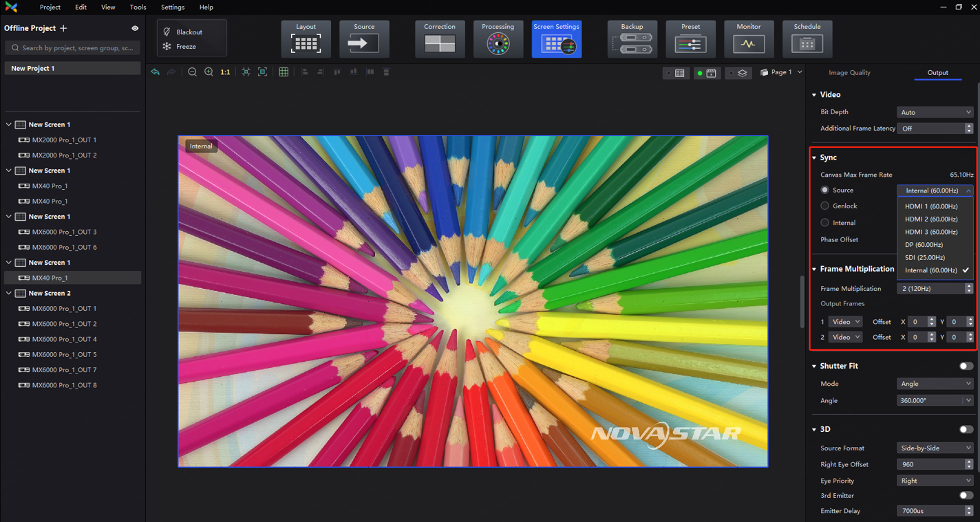
Task: Click the Blackout button
Action: [182, 32]
